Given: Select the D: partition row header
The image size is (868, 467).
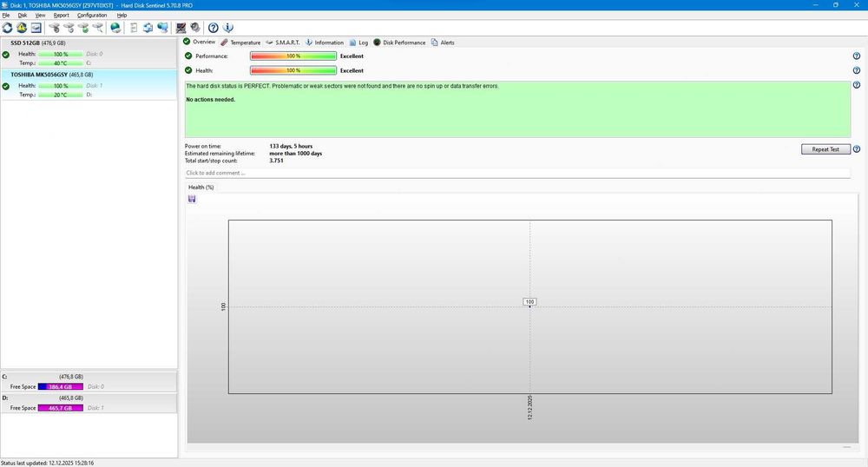Looking at the screenshot, I should [89, 398].
